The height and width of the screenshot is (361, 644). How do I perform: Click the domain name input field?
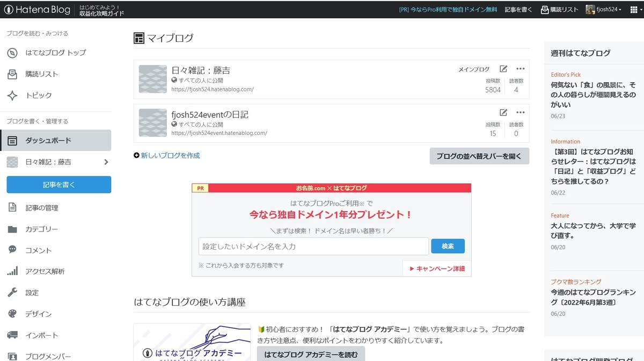tap(313, 246)
